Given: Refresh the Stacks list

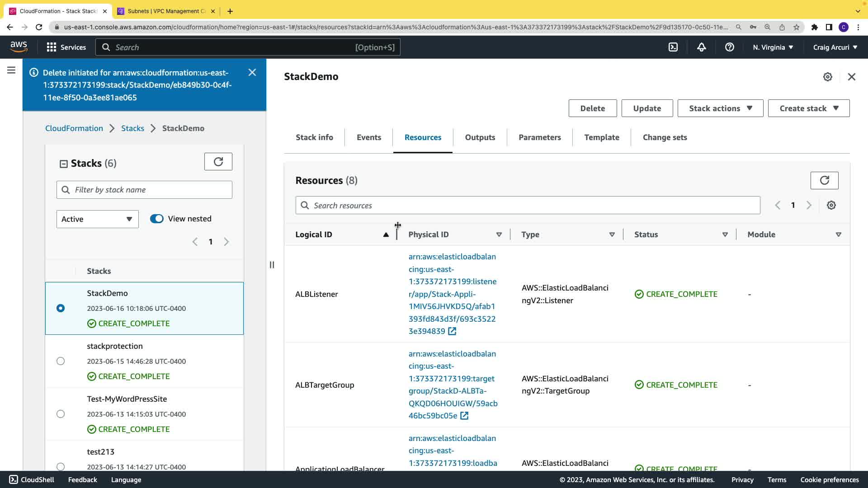Looking at the screenshot, I should click(218, 162).
